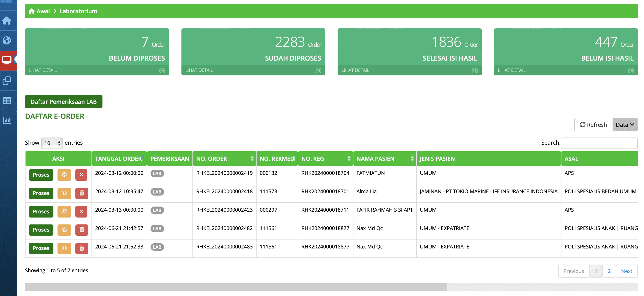Open the Show entries count selector
Screen dimensions: 644x296
tap(52, 143)
